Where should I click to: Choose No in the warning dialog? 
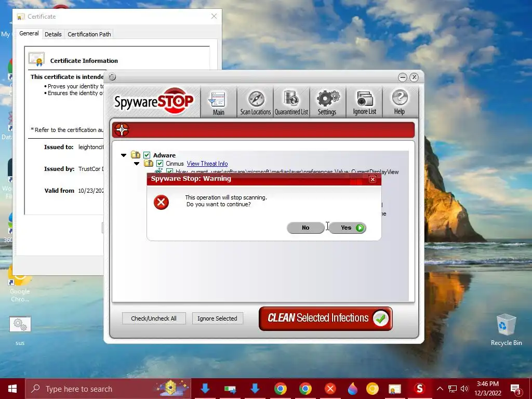pyautogui.click(x=305, y=228)
